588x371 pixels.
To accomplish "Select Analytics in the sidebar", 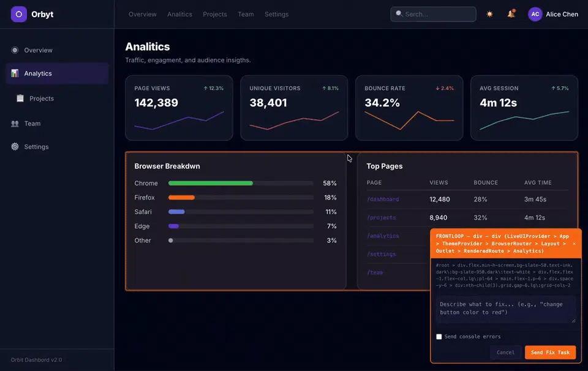I will (x=57, y=73).
